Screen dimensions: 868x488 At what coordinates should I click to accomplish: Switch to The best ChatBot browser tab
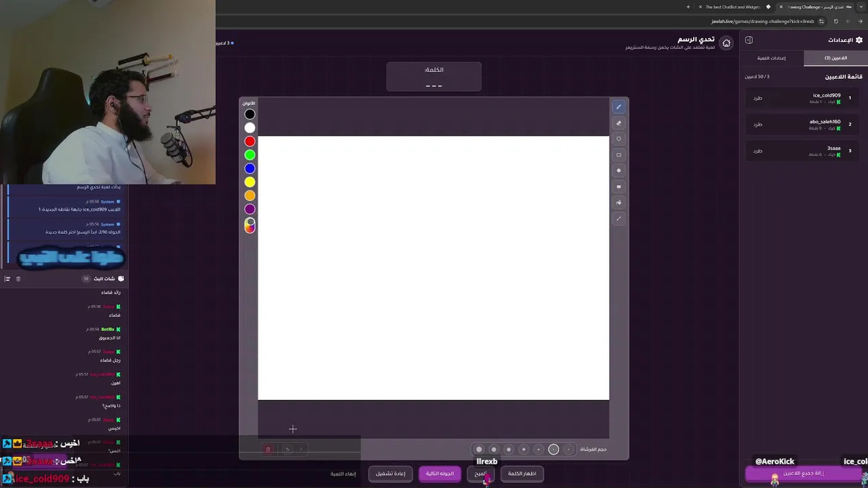point(733,7)
